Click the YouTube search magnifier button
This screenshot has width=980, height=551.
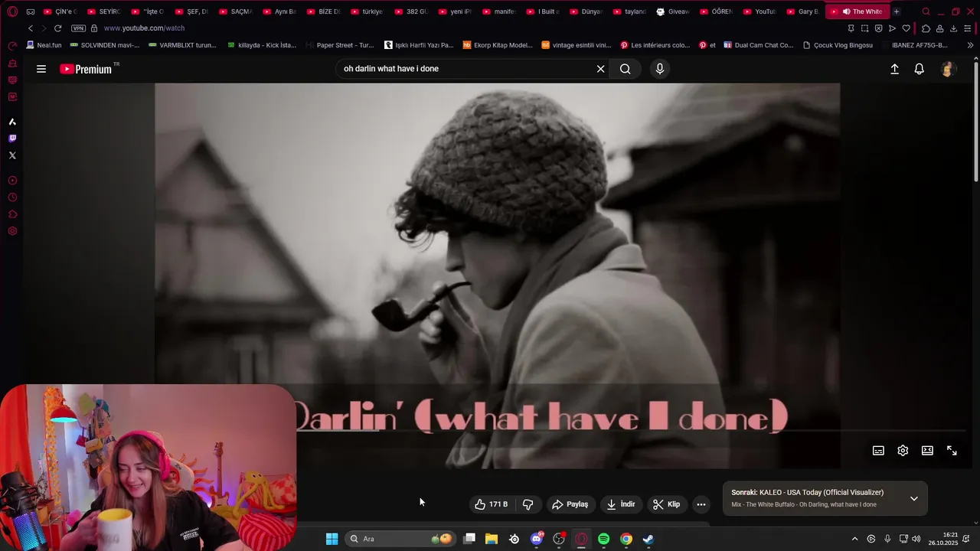(x=626, y=69)
